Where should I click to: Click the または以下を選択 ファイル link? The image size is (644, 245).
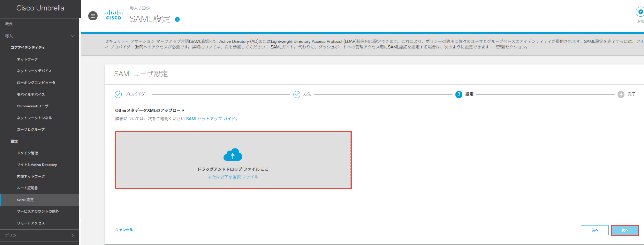pos(233,177)
